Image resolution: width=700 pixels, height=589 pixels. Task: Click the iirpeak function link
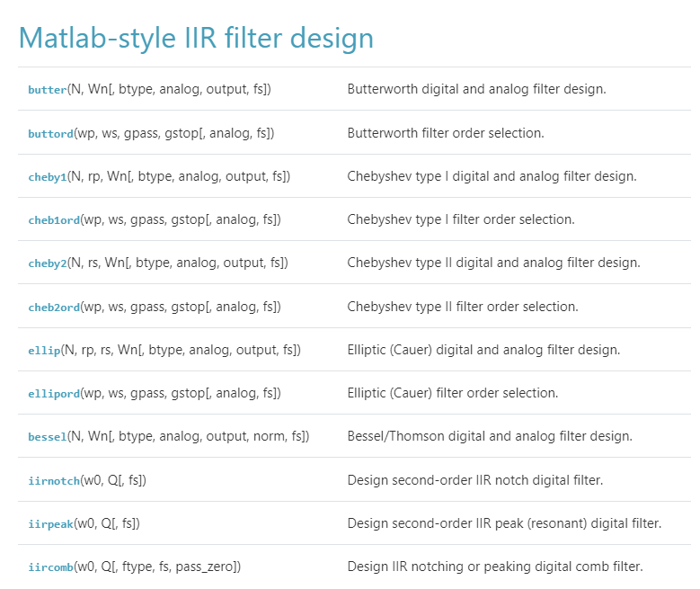point(50,523)
